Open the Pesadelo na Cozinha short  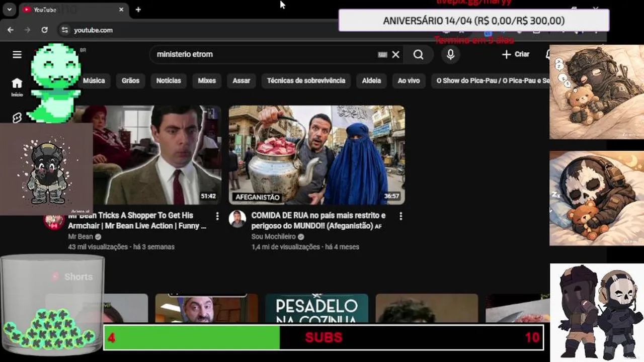pos(316,308)
